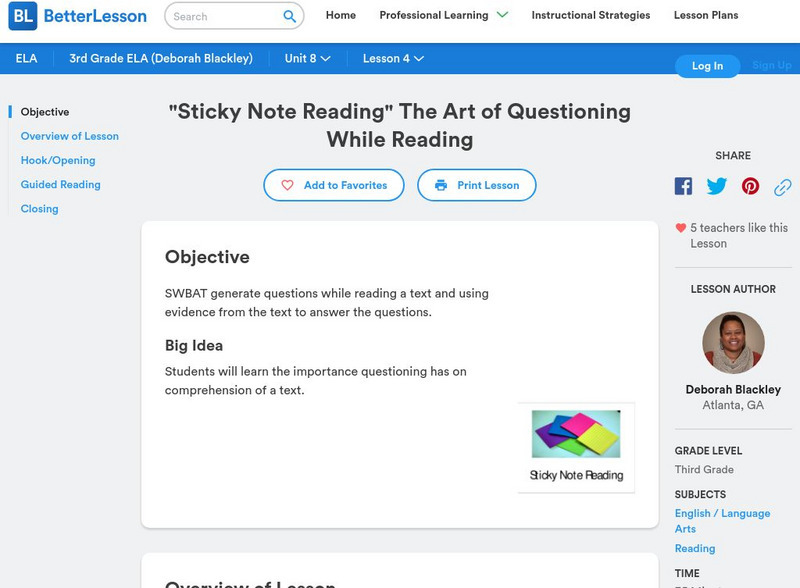View Deborah Blackley's author photo
The width and height of the screenshot is (800, 588).
pyautogui.click(x=733, y=343)
